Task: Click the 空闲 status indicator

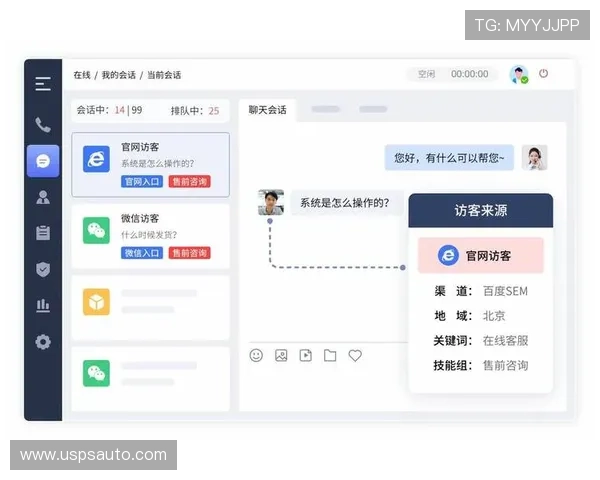Action: click(426, 74)
